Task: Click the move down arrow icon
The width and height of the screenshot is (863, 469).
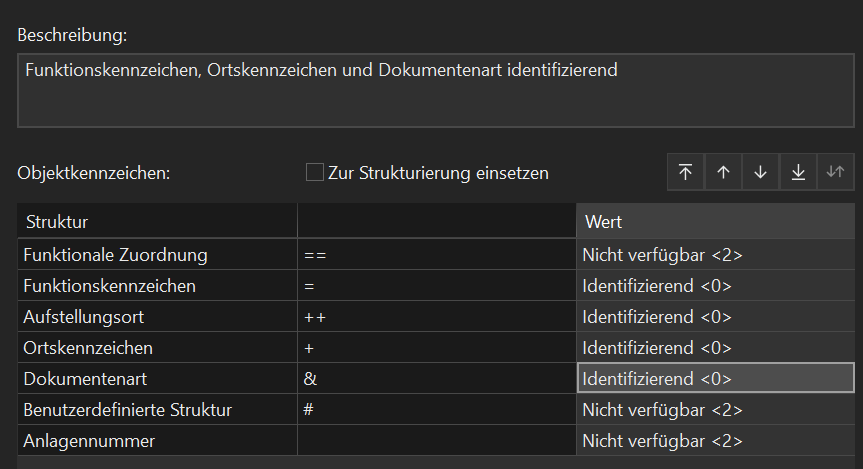Action: pos(761,172)
